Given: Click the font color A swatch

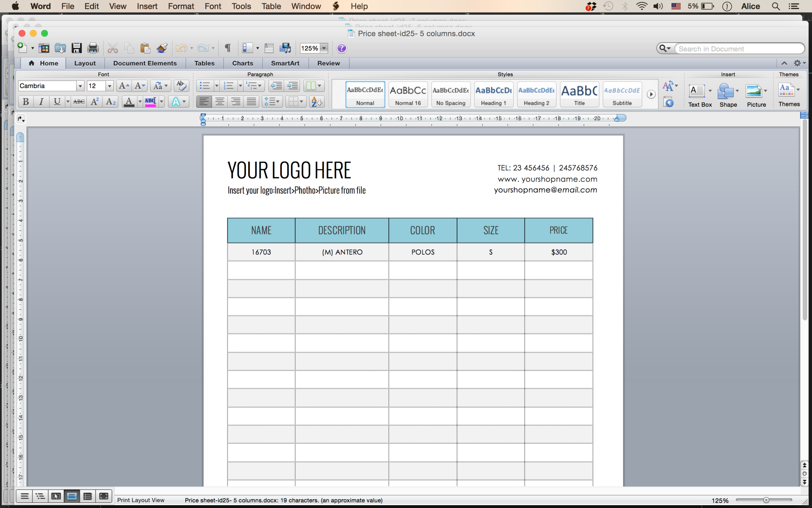Looking at the screenshot, I should [129, 102].
